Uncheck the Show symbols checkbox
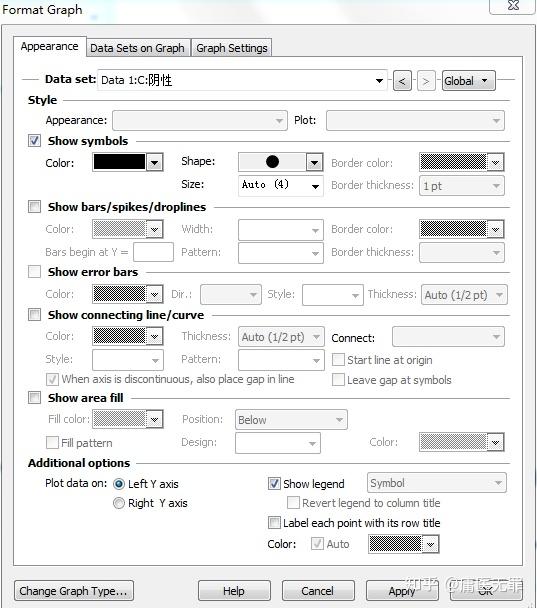Screen dimensions: 537x608 click(x=35, y=140)
